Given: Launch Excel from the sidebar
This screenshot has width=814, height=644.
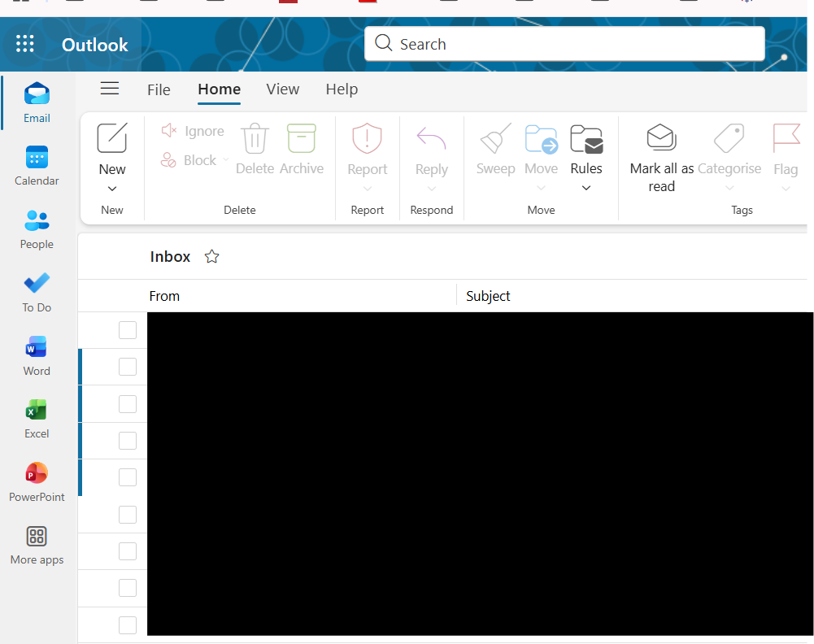Looking at the screenshot, I should pyautogui.click(x=36, y=411).
